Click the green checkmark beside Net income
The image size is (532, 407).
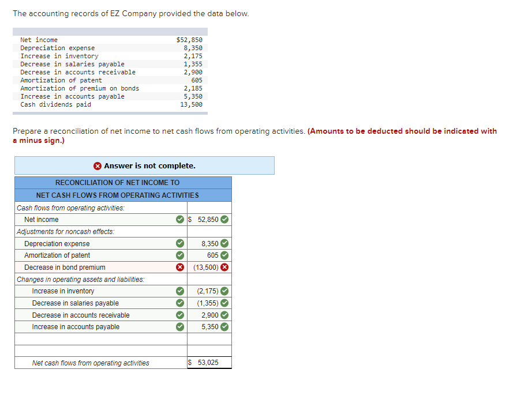pos(179,220)
